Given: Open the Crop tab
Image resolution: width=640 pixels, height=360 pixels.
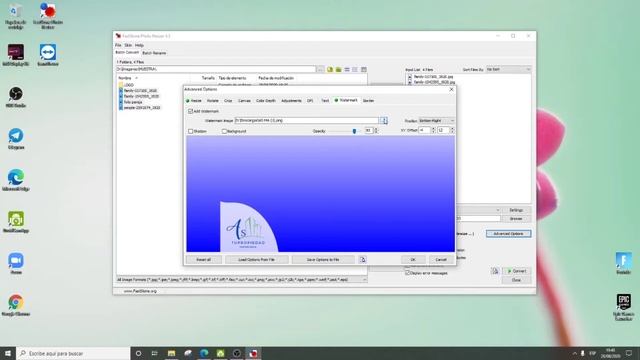Looking at the screenshot, I should coord(228,100).
